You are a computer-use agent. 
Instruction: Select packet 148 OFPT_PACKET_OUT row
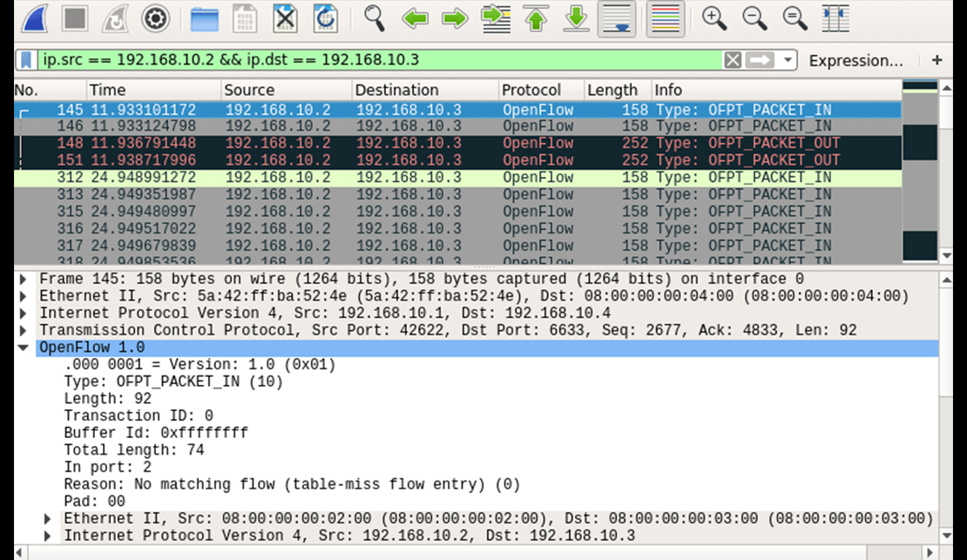click(457, 143)
